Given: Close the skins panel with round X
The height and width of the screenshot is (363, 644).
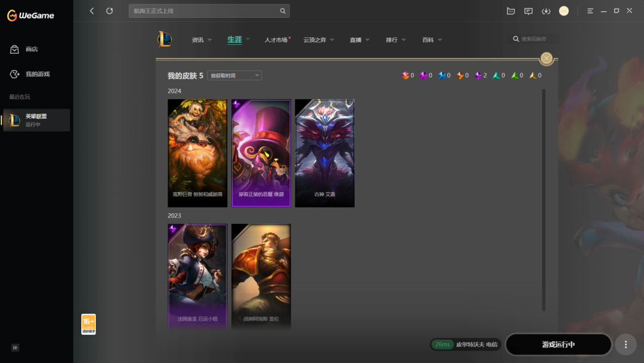Looking at the screenshot, I should click(546, 59).
